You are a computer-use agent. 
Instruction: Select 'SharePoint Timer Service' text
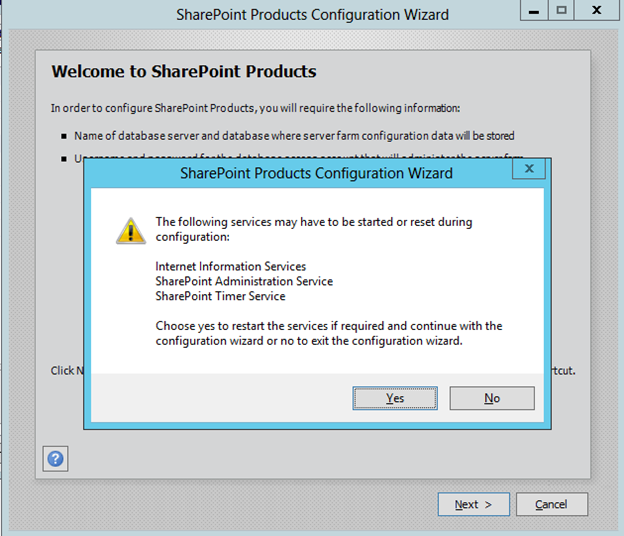pos(220,296)
